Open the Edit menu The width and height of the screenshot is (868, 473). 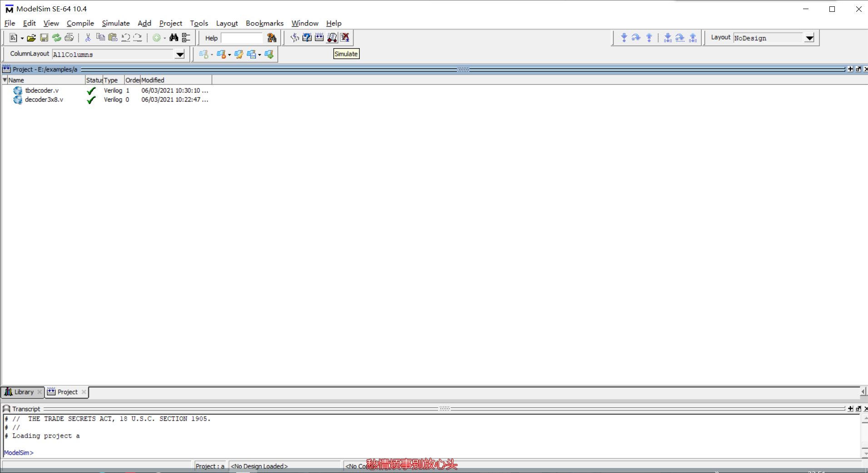(x=29, y=23)
